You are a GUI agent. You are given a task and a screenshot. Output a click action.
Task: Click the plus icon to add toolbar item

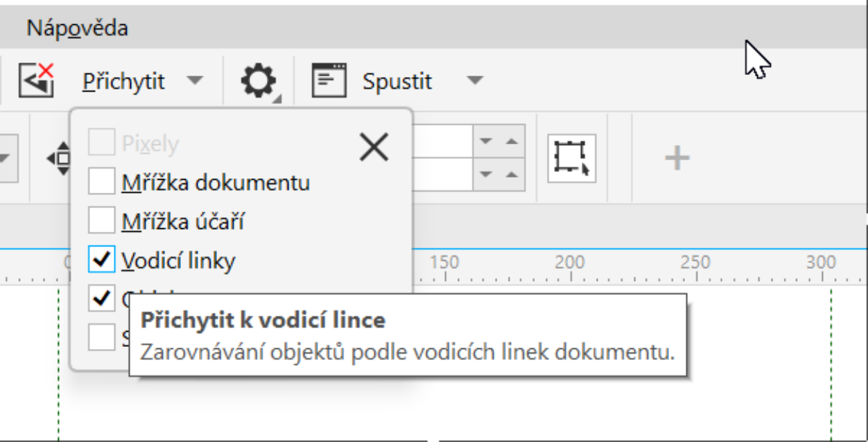click(x=677, y=158)
